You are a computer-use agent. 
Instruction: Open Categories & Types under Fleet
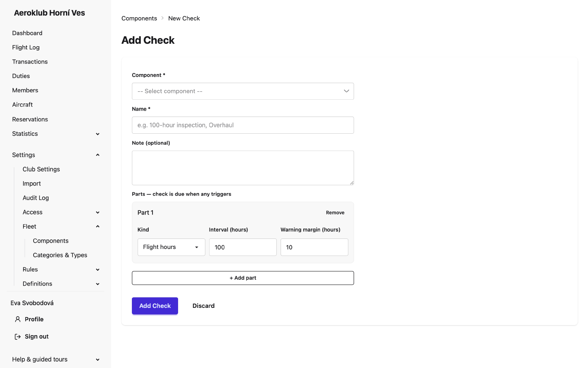(60, 255)
